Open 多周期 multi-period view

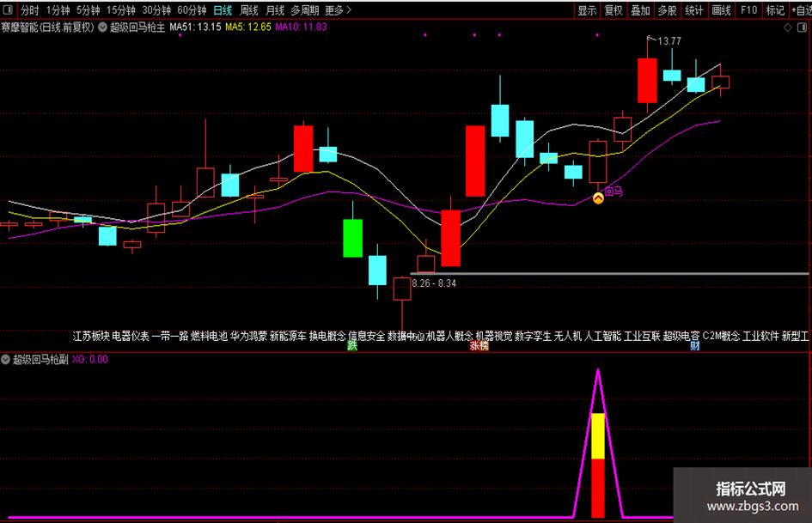[304, 10]
